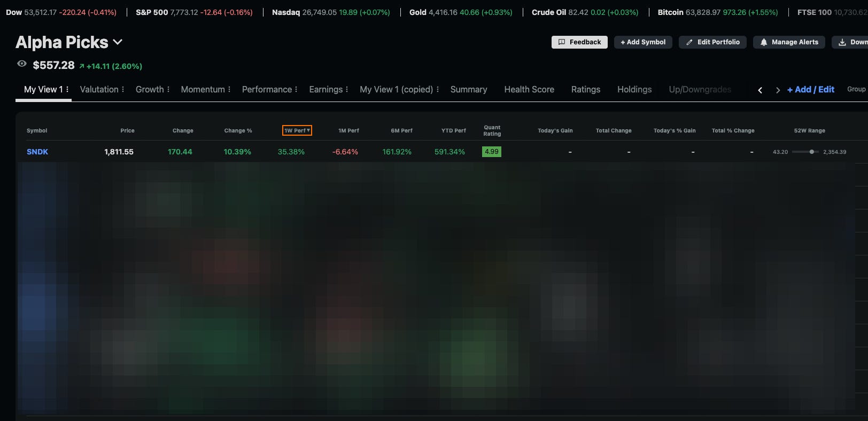
Task: Click SNDK 1M performance -6.64%
Action: point(345,152)
